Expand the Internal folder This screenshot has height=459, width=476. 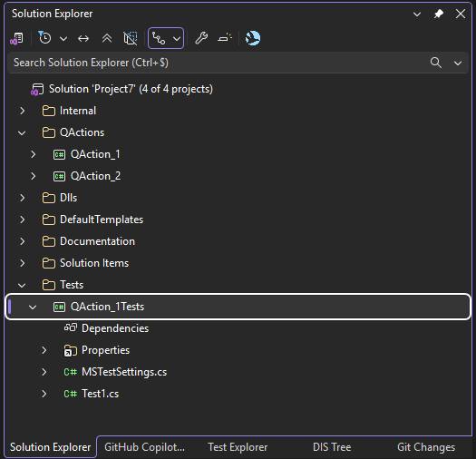point(22,111)
